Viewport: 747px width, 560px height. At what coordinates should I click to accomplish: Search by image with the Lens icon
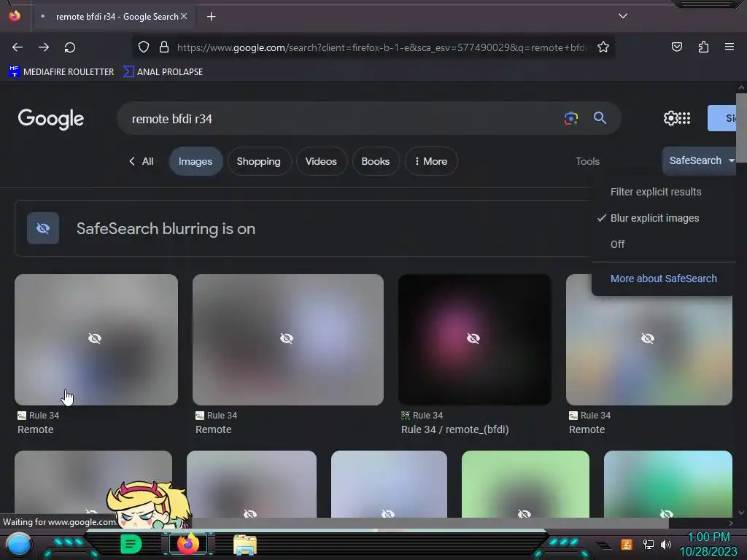tap(570, 118)
